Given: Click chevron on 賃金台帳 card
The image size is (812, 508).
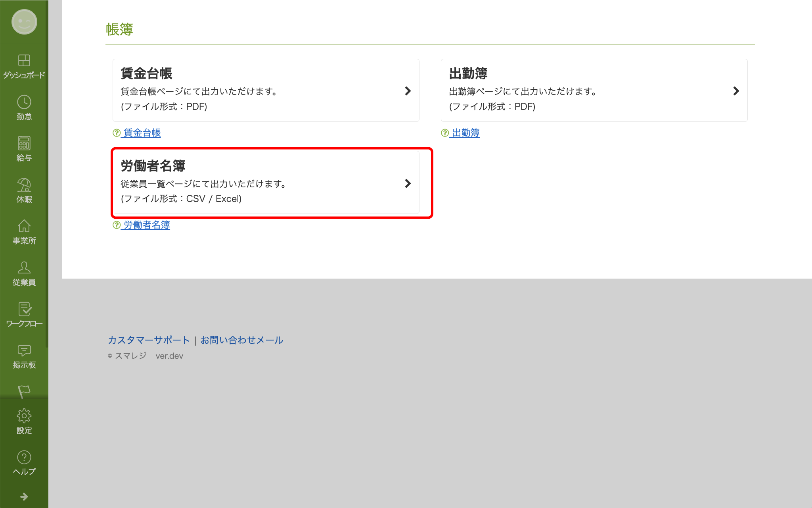Looking at the screenshot, I should pos(408,91).
